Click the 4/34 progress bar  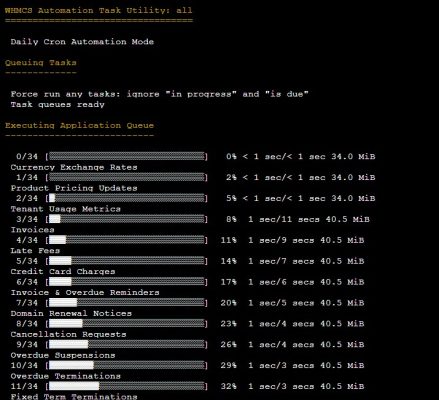pos(127,240)
